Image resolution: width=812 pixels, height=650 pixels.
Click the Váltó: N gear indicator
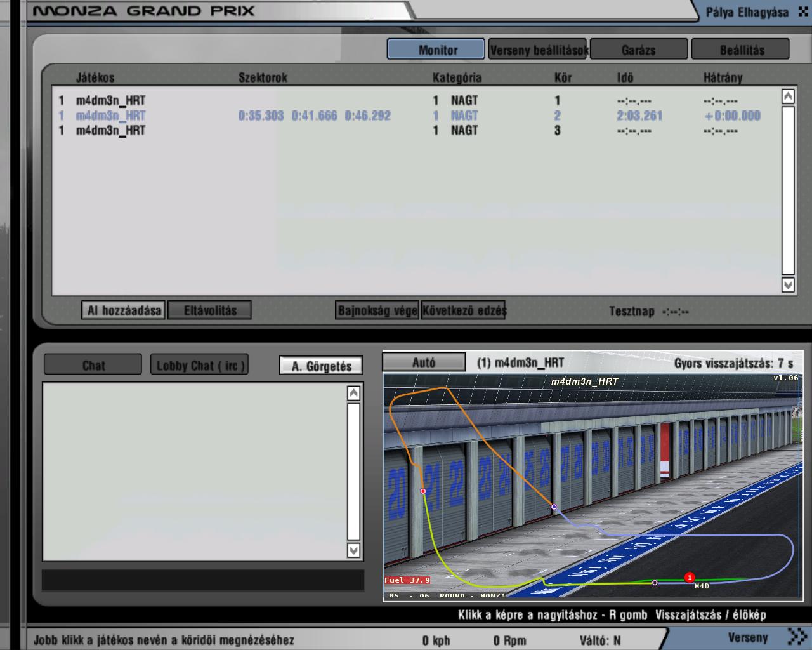pos(600,640)
